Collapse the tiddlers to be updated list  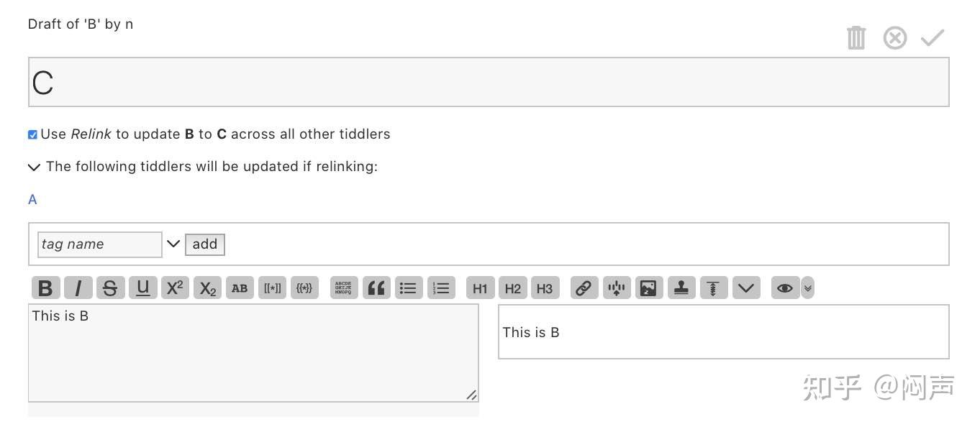33,167
